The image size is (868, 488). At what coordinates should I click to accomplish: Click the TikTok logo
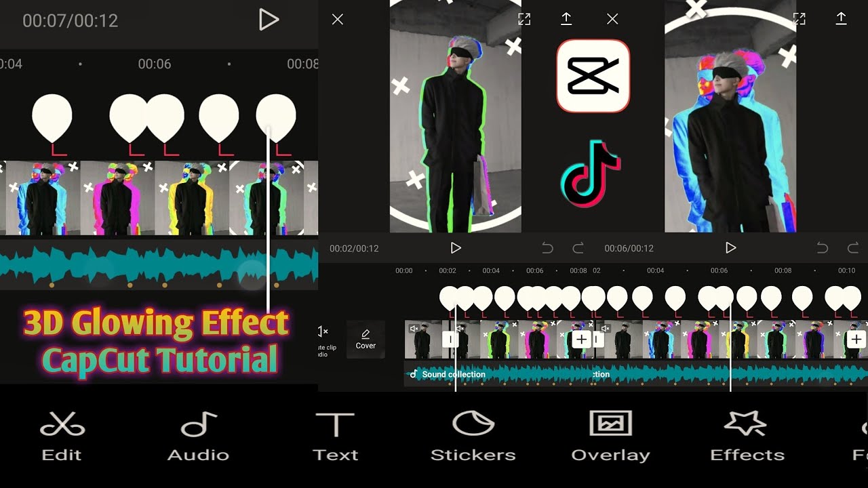point(591,173)
